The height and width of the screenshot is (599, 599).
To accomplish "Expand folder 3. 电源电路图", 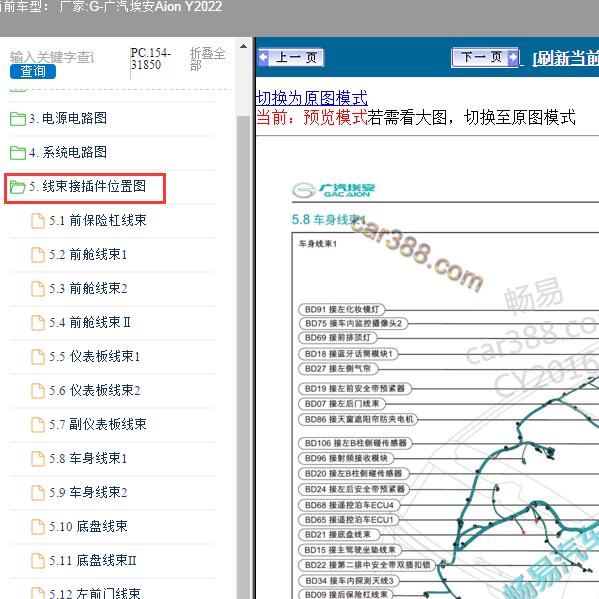I will click(68, 118).
